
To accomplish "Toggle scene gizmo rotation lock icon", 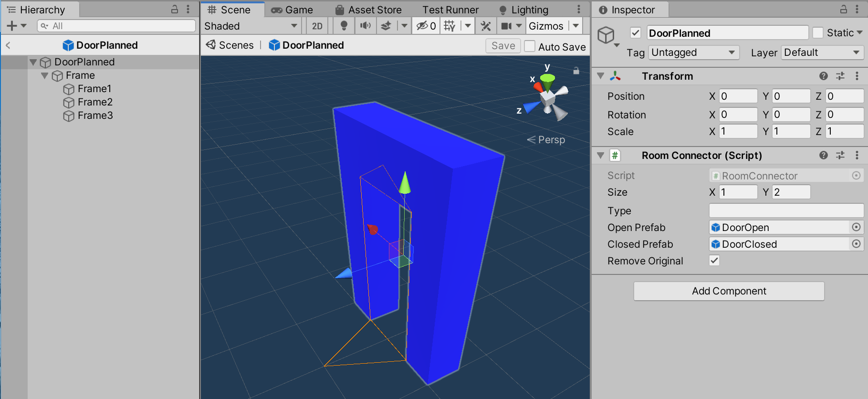I will point(576,71).
